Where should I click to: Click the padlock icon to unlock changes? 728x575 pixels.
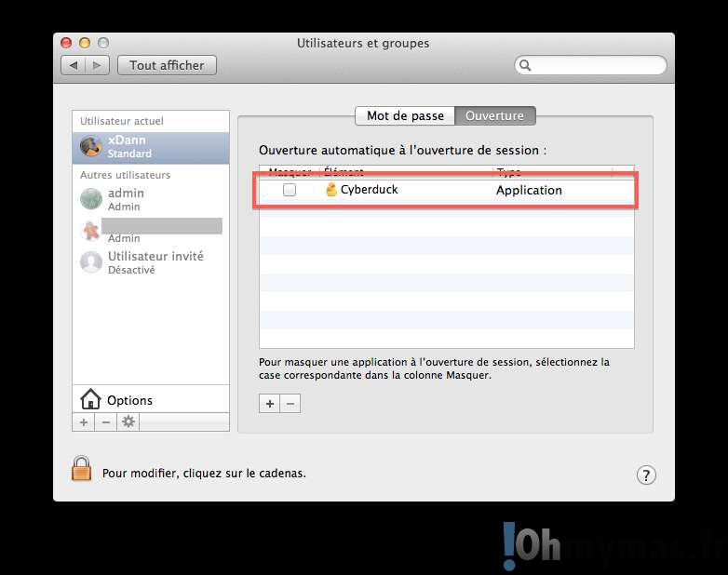tap(82, 469)
